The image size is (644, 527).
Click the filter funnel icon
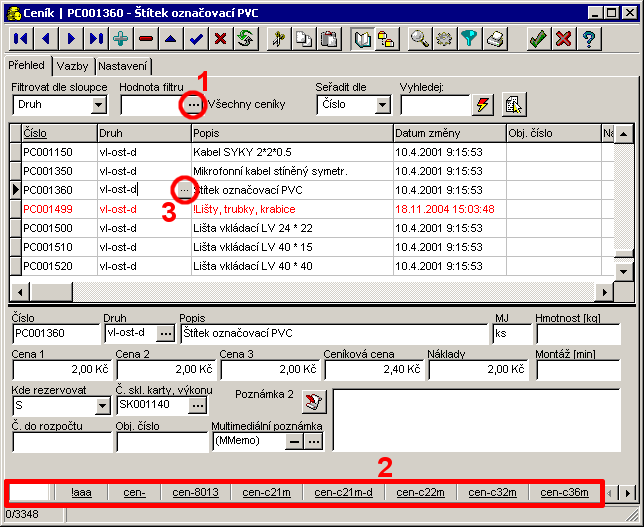pyautogui.click(x=469, y=39)
